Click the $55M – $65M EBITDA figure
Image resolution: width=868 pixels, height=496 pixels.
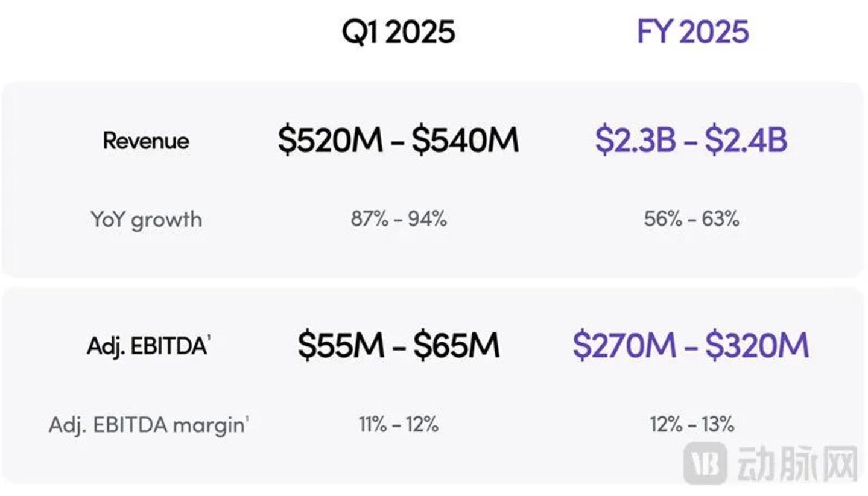(398, 345)
